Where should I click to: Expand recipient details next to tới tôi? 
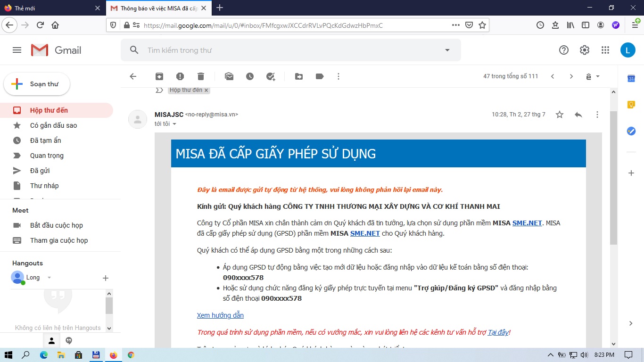(174, 124)
